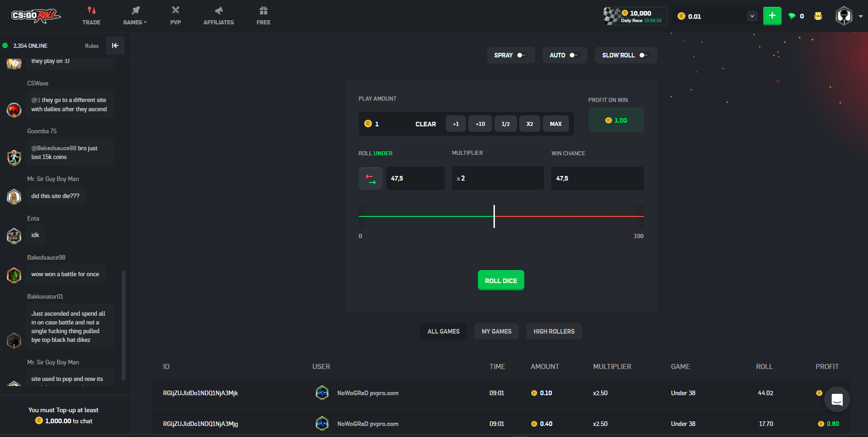
Task: Click the PVP crossed swords icon
Action: pos(176,10)
